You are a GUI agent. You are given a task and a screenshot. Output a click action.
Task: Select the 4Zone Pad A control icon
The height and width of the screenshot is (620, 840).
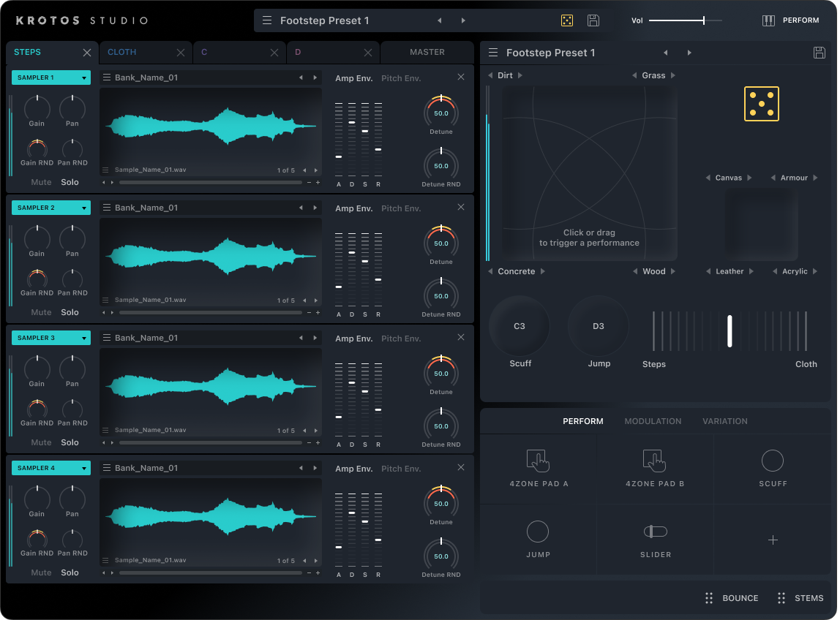pos(538,461)
